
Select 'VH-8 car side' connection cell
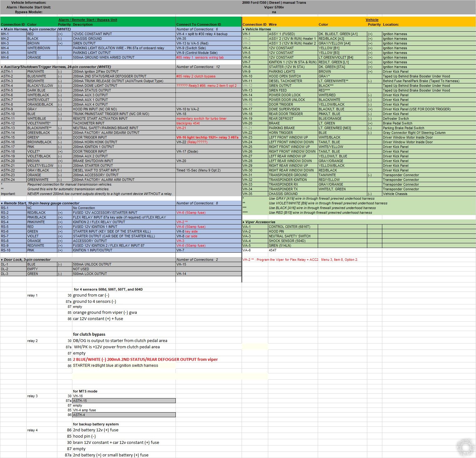(208, 236)
